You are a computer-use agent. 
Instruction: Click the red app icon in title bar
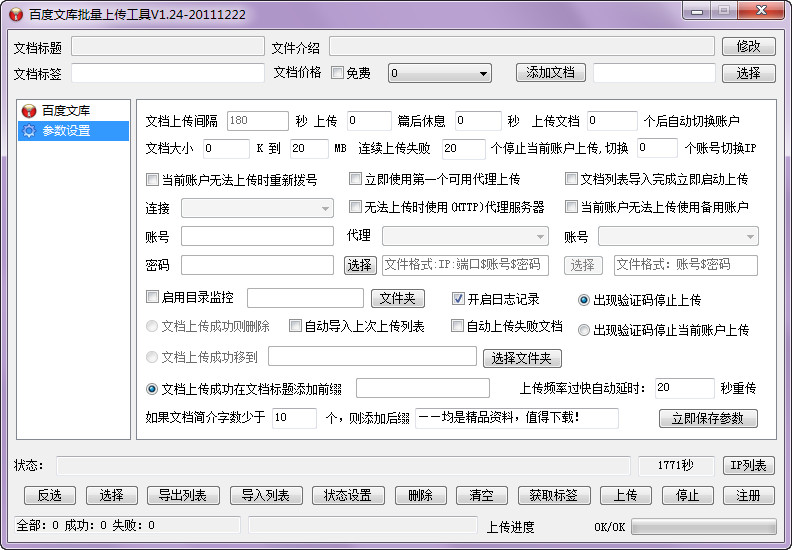(16, 14)
